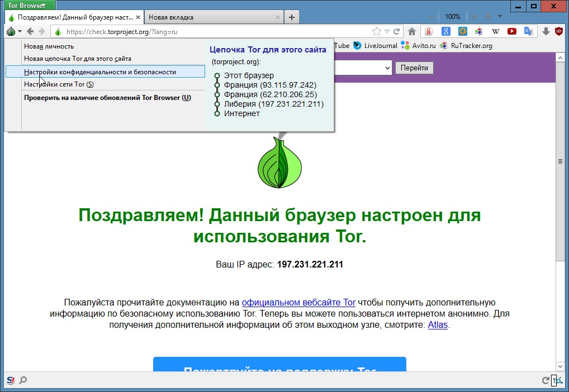Bookmark this page with the star icon
The width and height of the screenshot is (569, 392).
(377, 31)
